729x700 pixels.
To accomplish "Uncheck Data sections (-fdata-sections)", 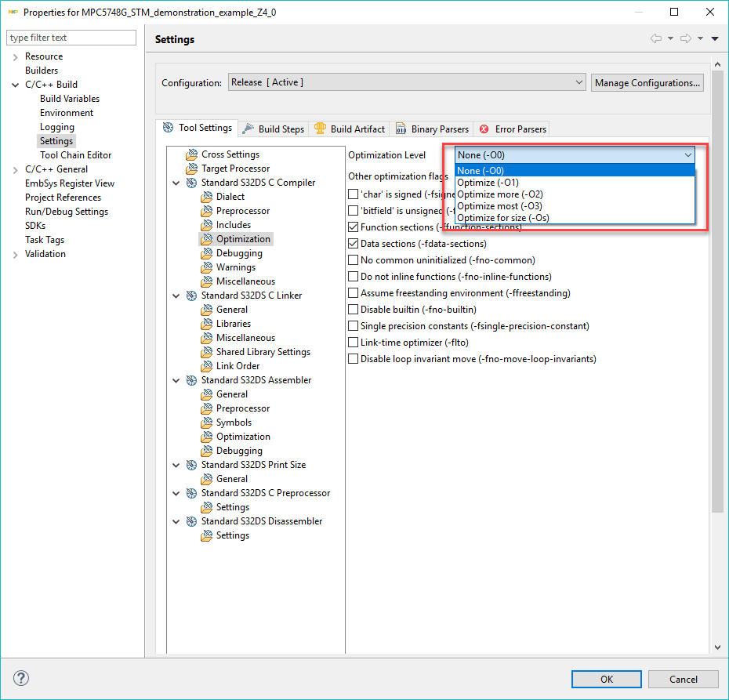I will [354, 244].
